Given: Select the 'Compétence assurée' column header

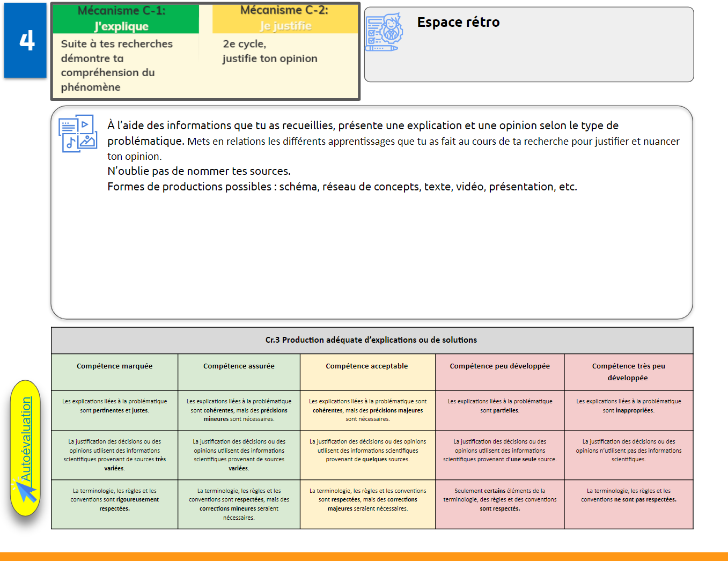Looking at the screenshot, I should [x=239, y=372].
